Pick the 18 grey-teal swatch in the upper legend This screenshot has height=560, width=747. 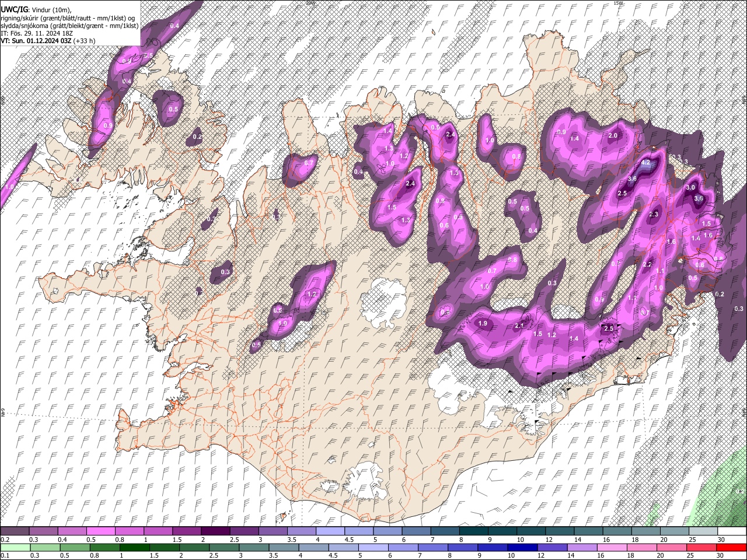(x=646, y=531)
